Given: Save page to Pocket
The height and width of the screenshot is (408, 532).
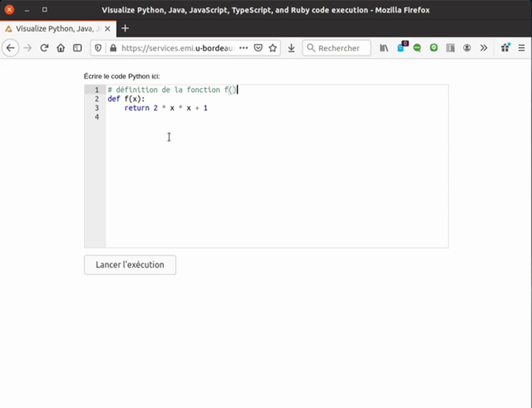Looking at the screenshot, I should pos(258,48).
